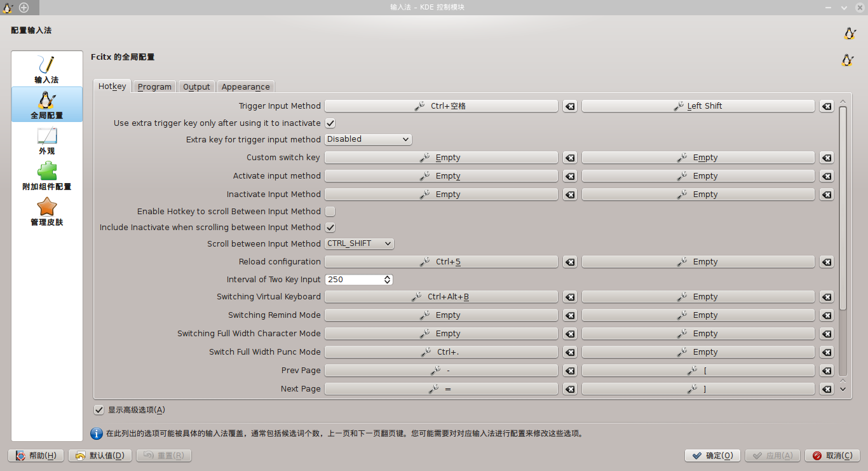Click the info icon beside the hint text
The width and height of the screenshot is (868, 471).
97,433
